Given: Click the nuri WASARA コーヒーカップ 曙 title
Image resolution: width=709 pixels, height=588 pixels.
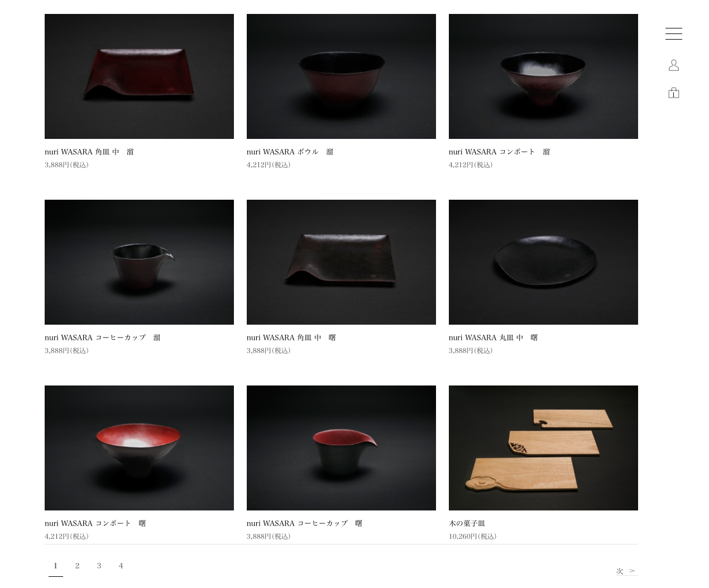Looking at the screenshot, I should point(305,523).
